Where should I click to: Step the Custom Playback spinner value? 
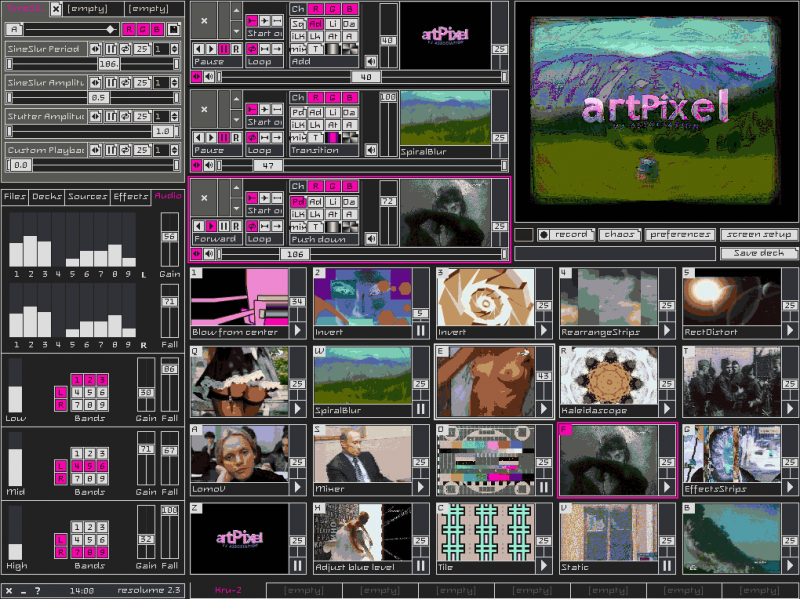click(x=174, y=150)
